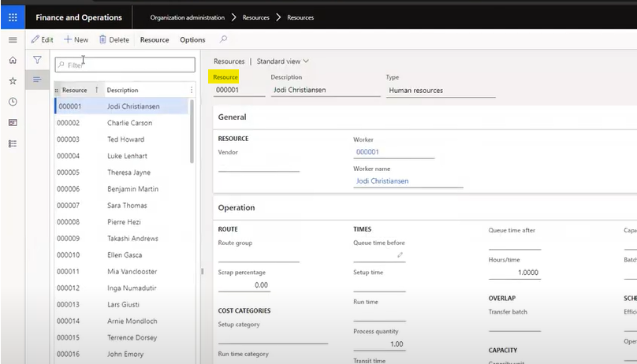637x364 pixels.
Task: Open the filter funnel pane
Action: [37, 60]
